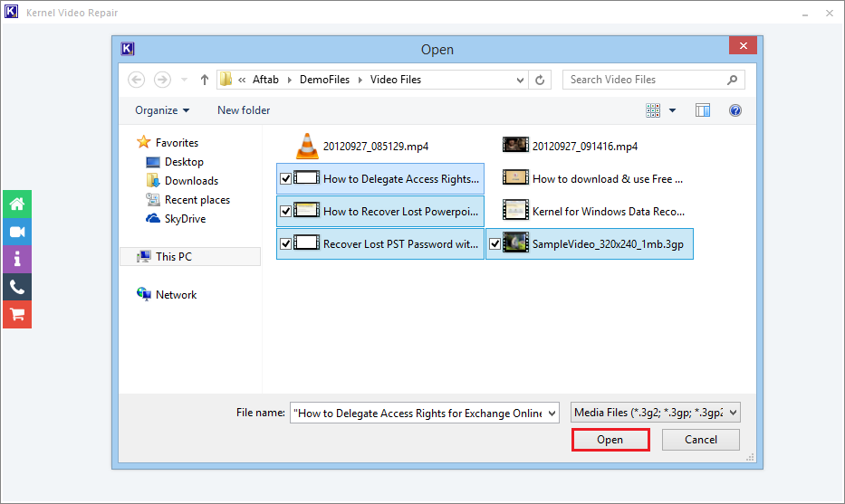The image size is (845, 504).
Task: Open the shopping cart sidebar icon
Action: 17,315
